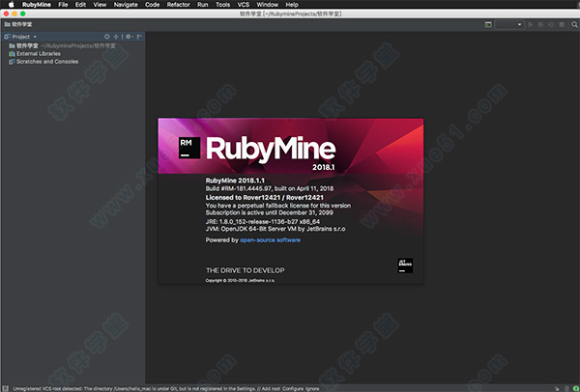Open the Navigate menu
The image size is (580, 392).
click(126, 5)
